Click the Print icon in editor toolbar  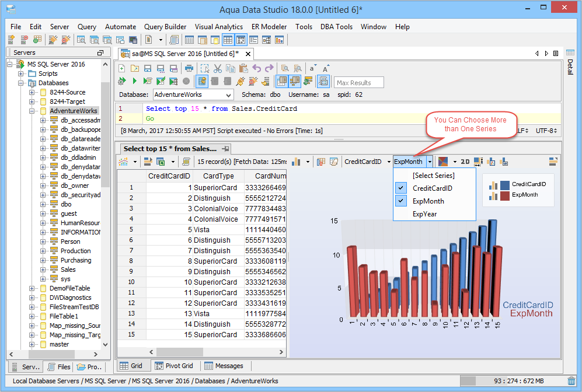[x=189, y=68]
